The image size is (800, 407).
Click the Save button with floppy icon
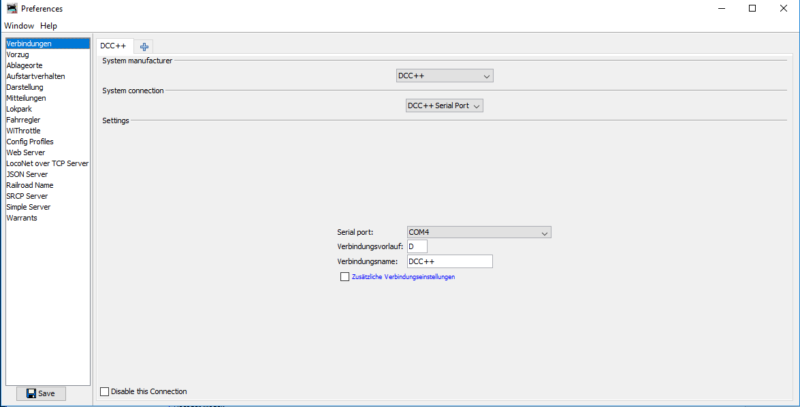coord(41,393)
